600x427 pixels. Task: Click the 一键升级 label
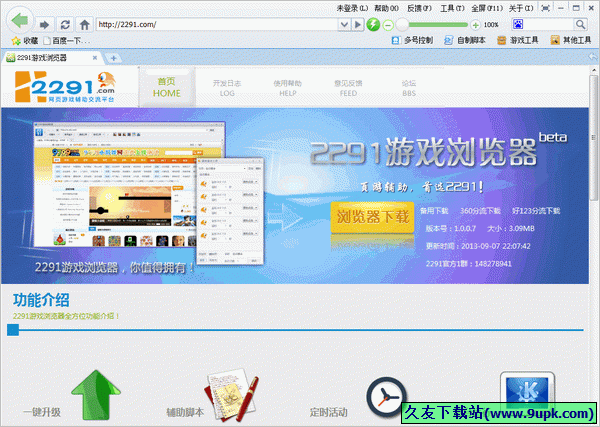[x=42, y=412]
